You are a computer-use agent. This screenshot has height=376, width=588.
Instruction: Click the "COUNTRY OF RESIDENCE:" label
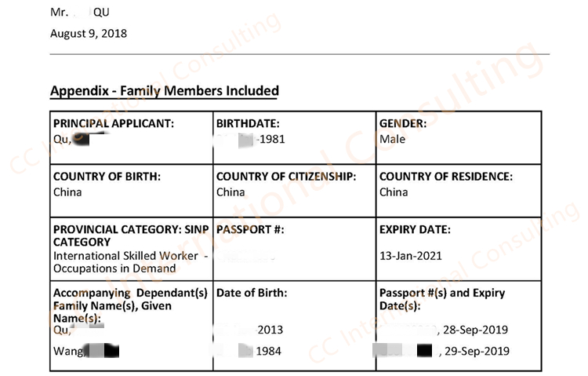(x=445, y=177)
